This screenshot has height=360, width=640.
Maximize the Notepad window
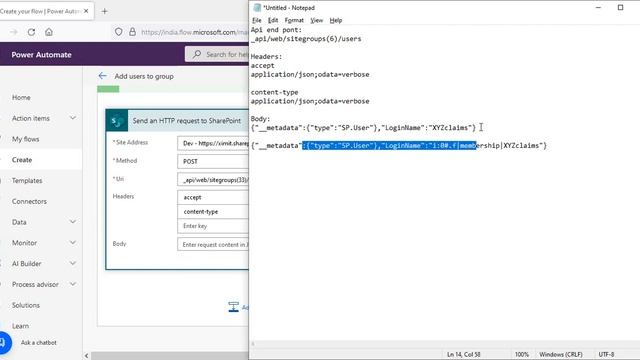620,8
